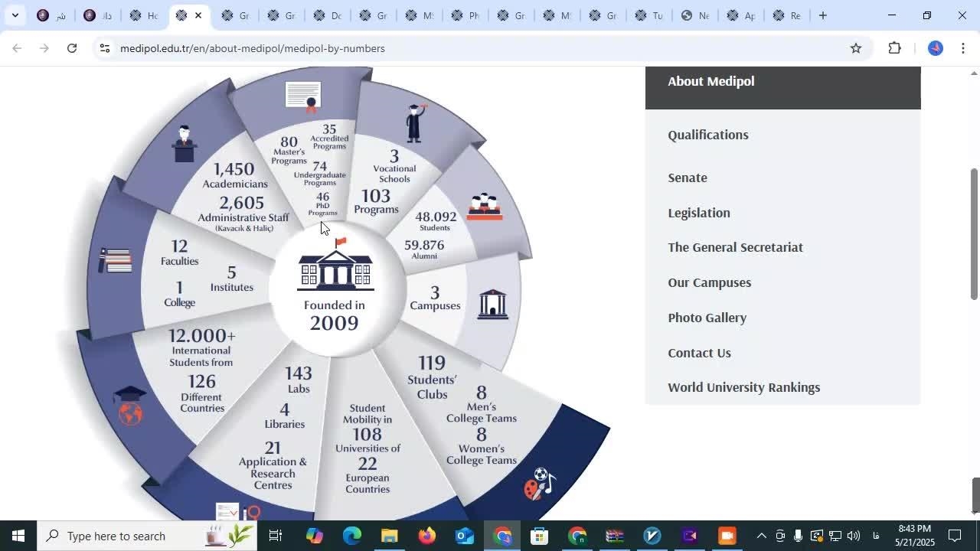Reload the Medipol page
980x551 pixels.
(x=71, y=48)
